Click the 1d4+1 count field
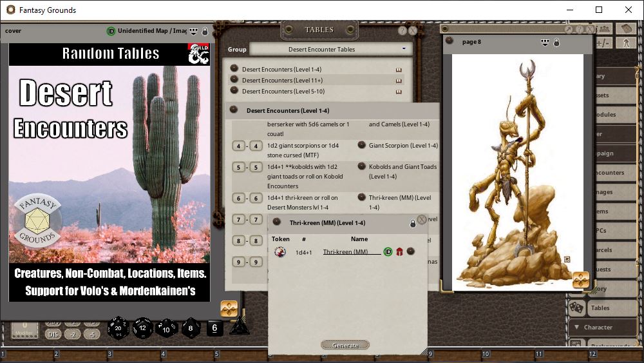Viewport: 644px width, 363px height. coord(303,252)
